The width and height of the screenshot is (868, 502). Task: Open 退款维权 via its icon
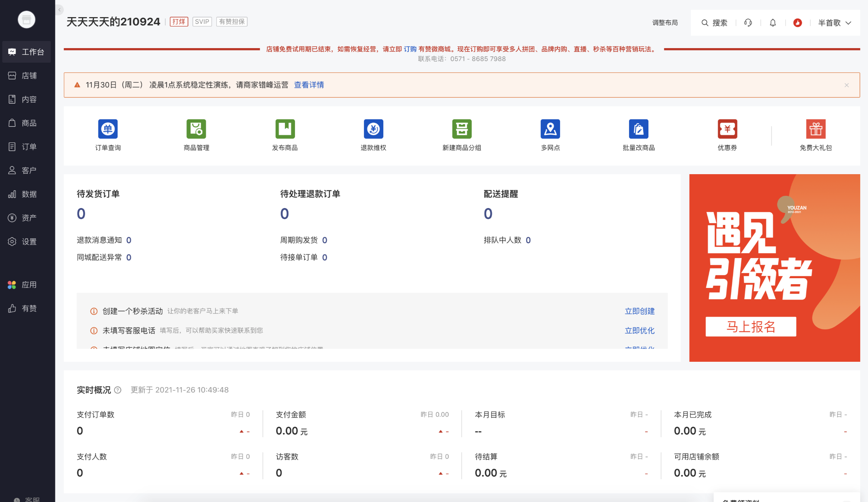point(373,129)
